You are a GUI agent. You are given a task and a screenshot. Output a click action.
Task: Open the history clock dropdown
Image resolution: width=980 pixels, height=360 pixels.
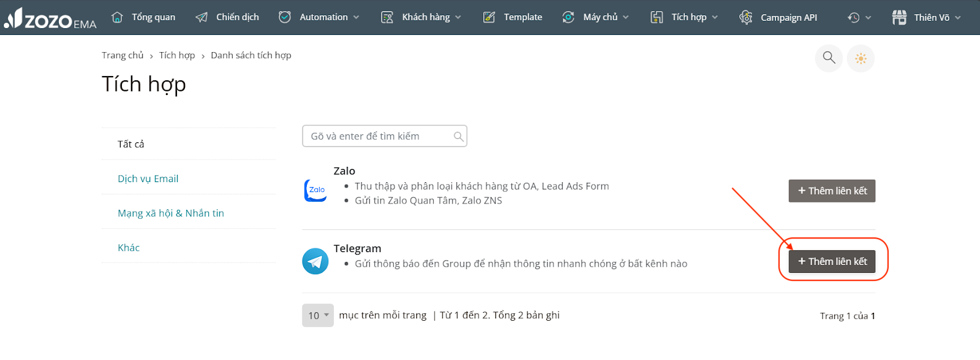coord(859,17)
